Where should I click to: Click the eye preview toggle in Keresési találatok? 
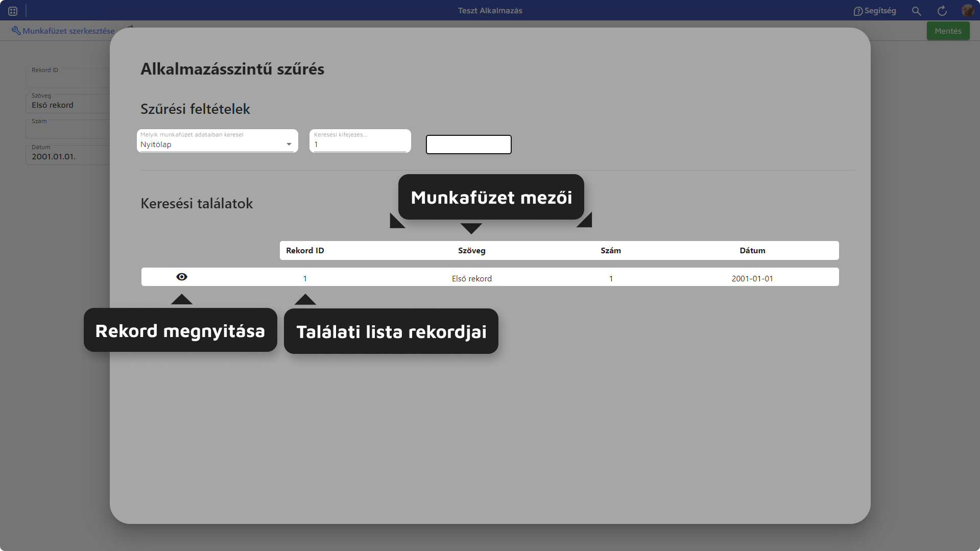coord(182,277)
